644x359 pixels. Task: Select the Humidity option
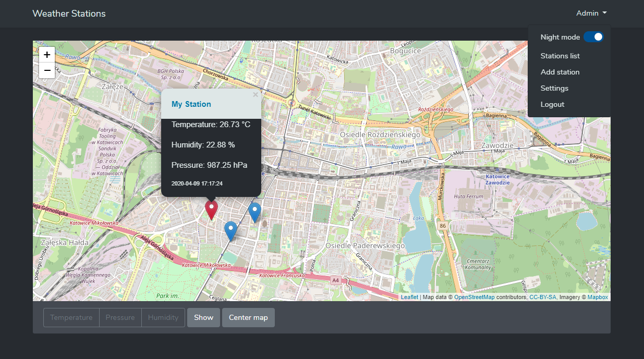point(163,317)
